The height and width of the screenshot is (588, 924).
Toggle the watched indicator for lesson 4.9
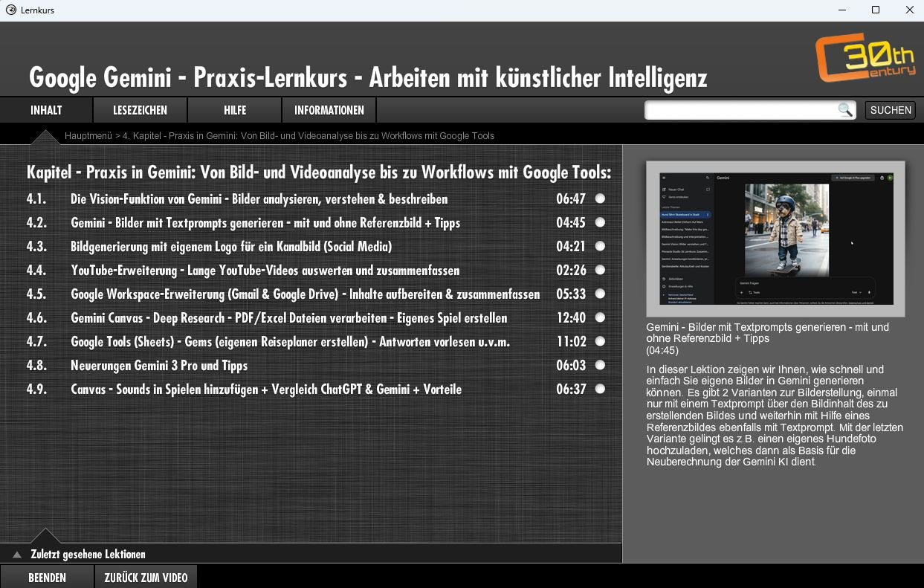point(600,389)
